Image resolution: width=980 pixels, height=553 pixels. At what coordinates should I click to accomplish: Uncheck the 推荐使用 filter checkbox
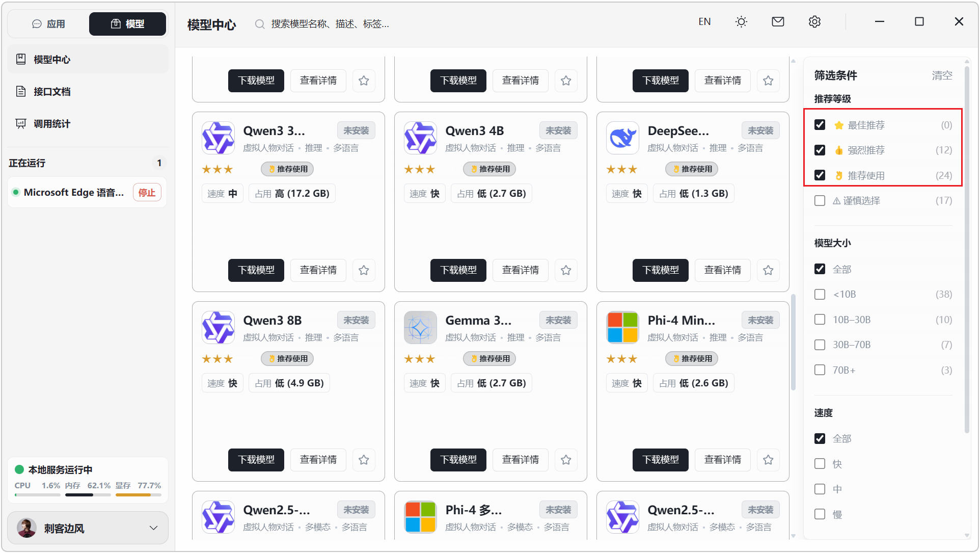(x=820, y=175)
